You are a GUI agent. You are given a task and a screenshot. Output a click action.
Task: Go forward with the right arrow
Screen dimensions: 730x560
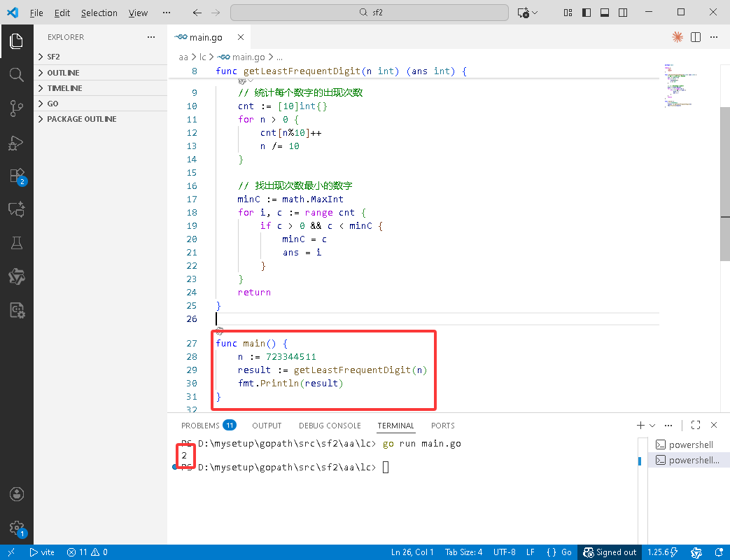pos(216,13)
